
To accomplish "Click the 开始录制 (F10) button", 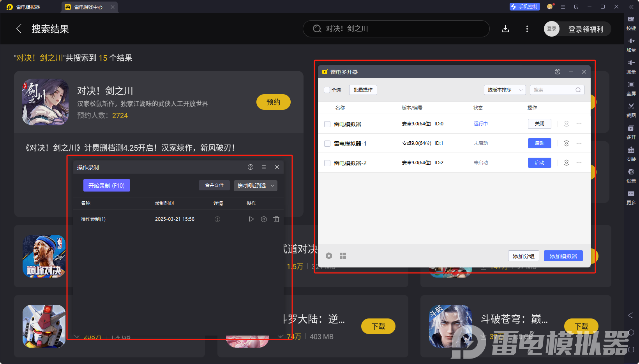I will click(107, 185).
